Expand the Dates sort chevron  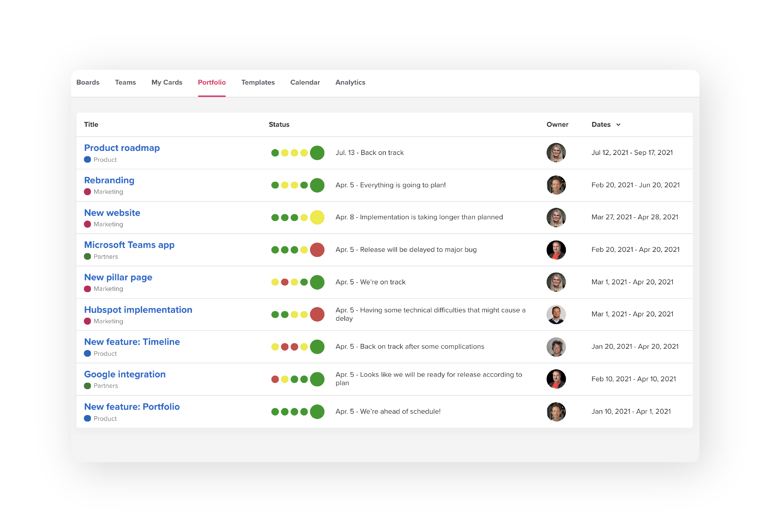(x=618, y=125)
